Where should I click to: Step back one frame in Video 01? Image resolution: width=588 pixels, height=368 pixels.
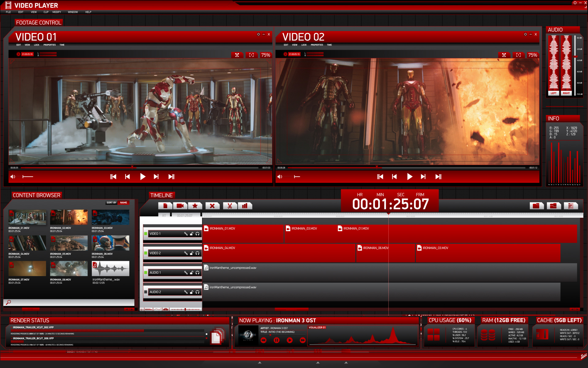click(x=127, y=177)
